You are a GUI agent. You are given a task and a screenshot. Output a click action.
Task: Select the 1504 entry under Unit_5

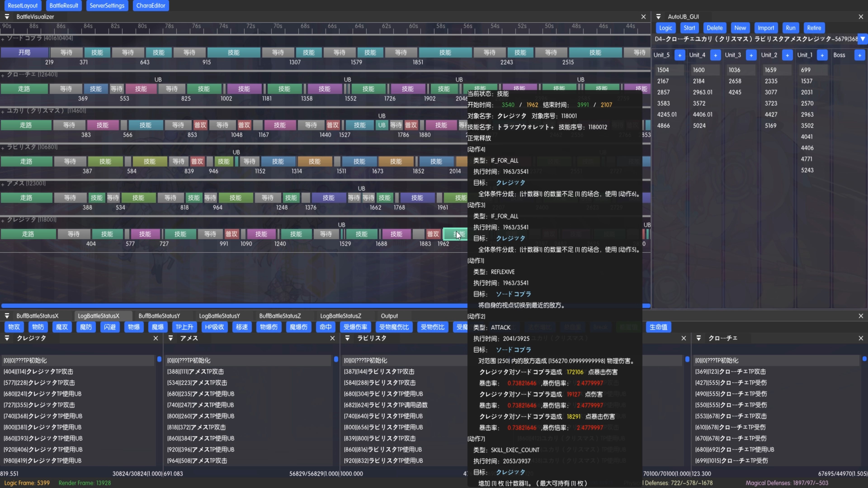(663, 70)
